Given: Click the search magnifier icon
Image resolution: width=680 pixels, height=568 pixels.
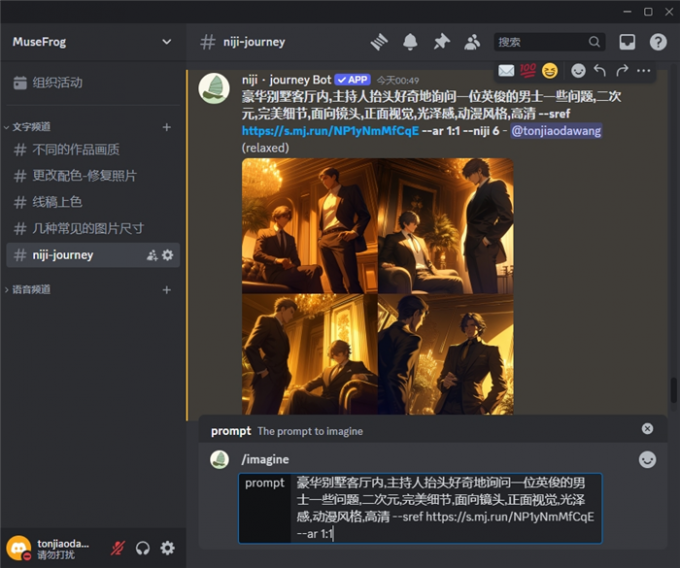Looking at the screenshot, I should [x=594, y=42].
